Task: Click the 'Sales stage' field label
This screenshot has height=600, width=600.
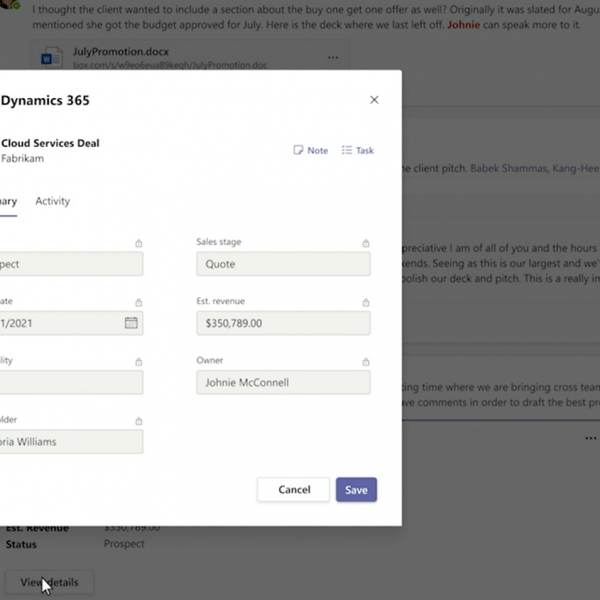Action: coord(218,242)
